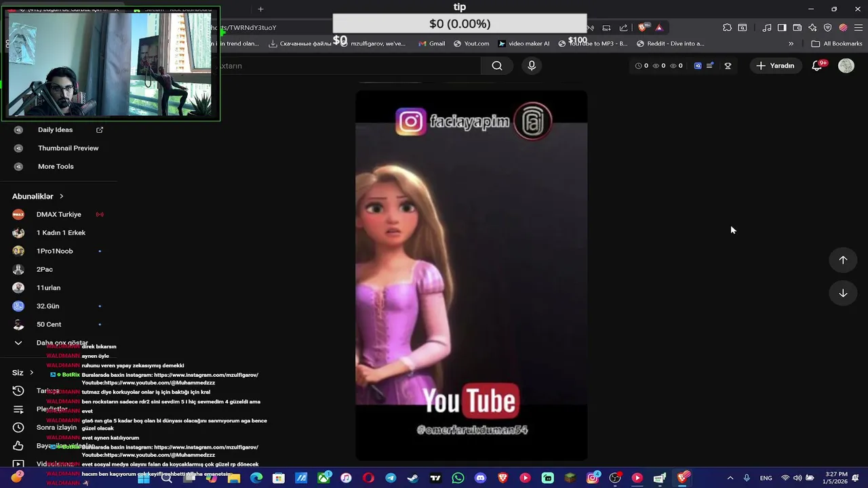Open Leo AI sparkle icon

coord(812,28)
